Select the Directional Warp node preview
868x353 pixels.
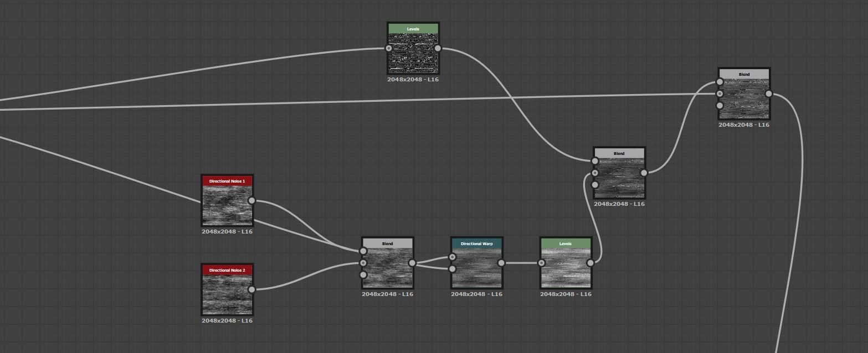pyautogui.click(x=477, y=268)
